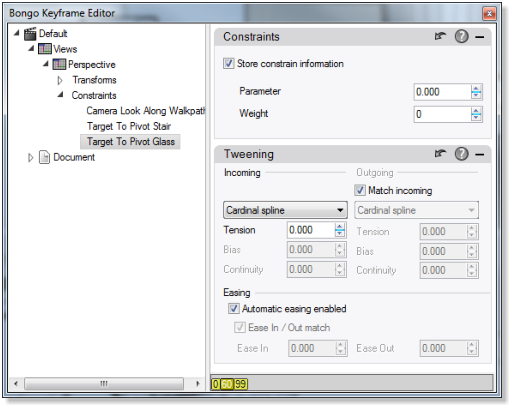The width and height of the screenshot is (514, 410).
Task: Toggle Match incoming checkbox
Action: 360,190
